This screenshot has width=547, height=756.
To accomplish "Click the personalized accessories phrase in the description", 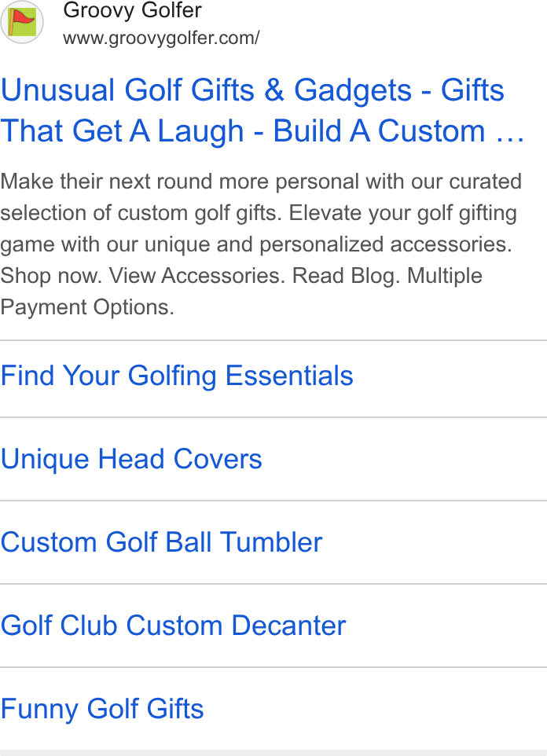I will pos(385,244).
